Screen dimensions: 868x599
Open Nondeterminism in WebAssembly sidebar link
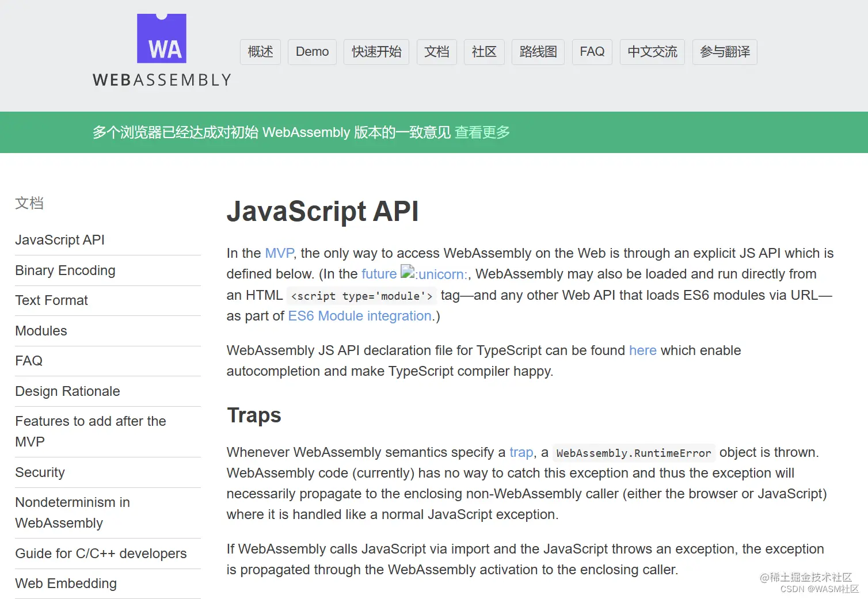pyautogui.click(x=73, y=513)
